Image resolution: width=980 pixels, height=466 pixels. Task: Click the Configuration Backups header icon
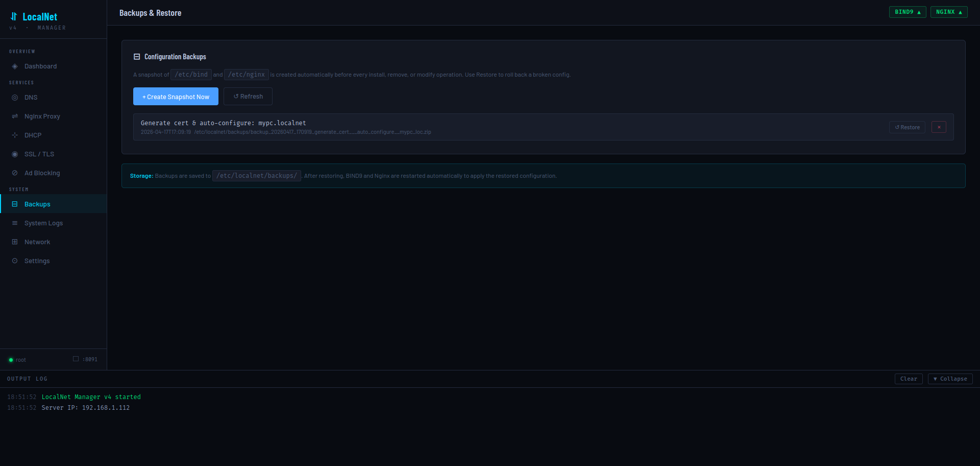pos(137,57)
